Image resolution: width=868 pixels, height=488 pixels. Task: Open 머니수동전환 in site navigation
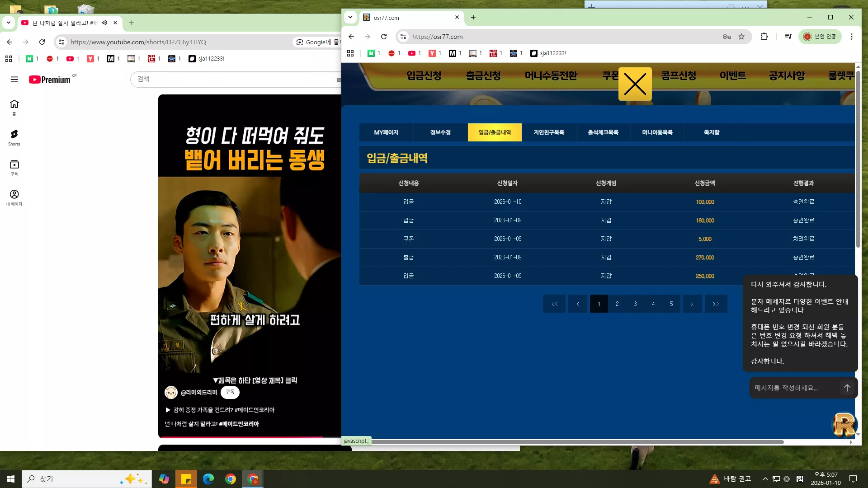551,75
